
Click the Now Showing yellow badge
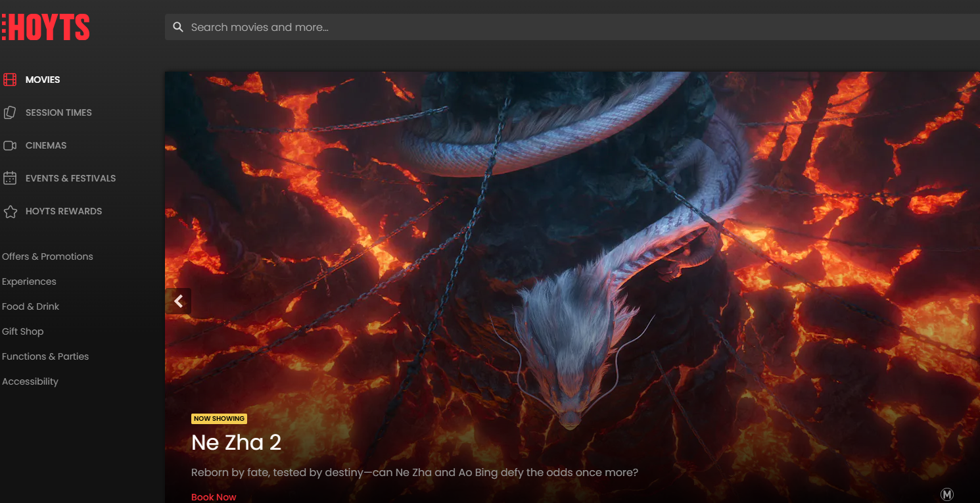219,419
